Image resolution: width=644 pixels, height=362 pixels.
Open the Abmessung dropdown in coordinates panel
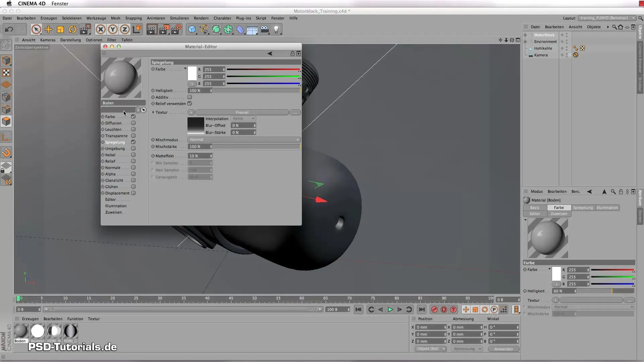pos(467,349)
